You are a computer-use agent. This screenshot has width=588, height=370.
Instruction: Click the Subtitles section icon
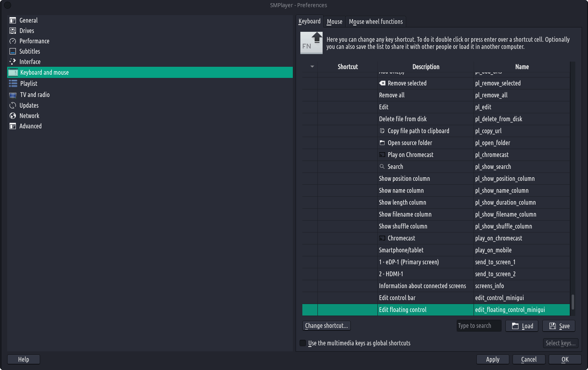coord(13,51)
